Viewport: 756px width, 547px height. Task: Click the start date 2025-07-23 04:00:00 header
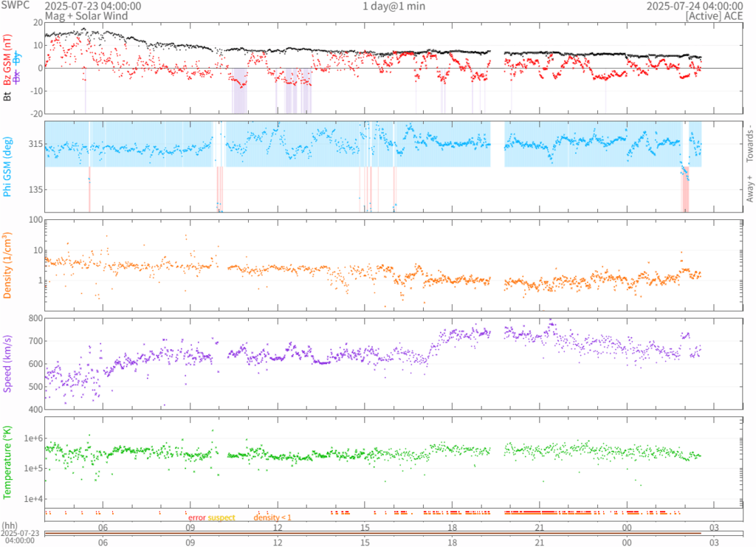tap(93, 6)
